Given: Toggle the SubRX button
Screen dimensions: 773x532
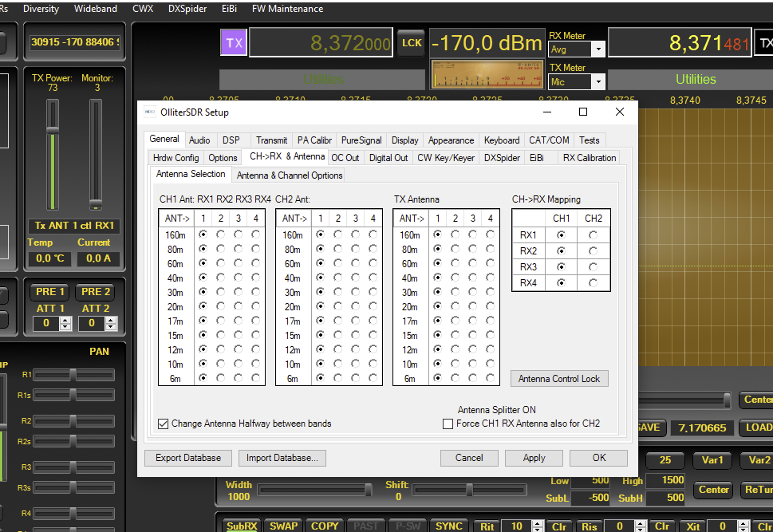Looking at the screenshot, I should [242, 526].
